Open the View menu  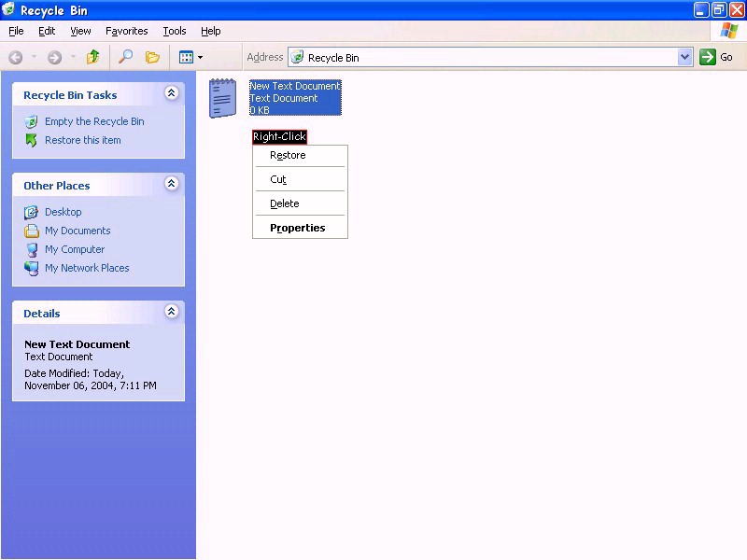(x=80, y=31)
